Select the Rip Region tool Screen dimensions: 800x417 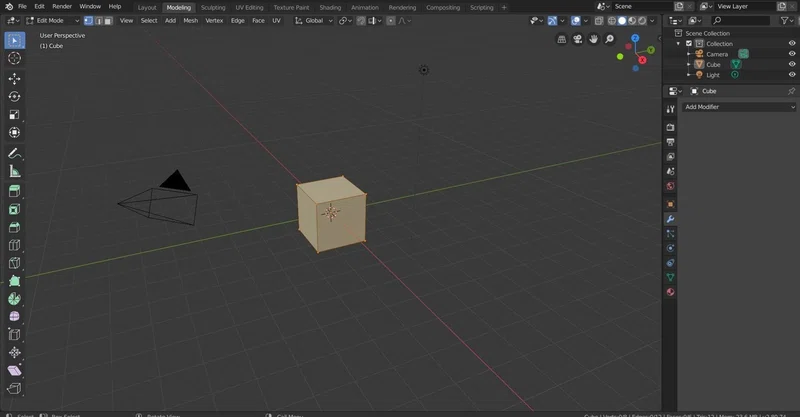tap(14, 388)
